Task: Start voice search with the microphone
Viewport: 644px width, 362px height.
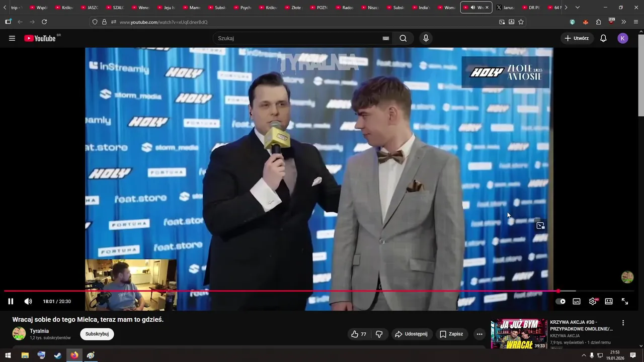Action: click(426, 38)
